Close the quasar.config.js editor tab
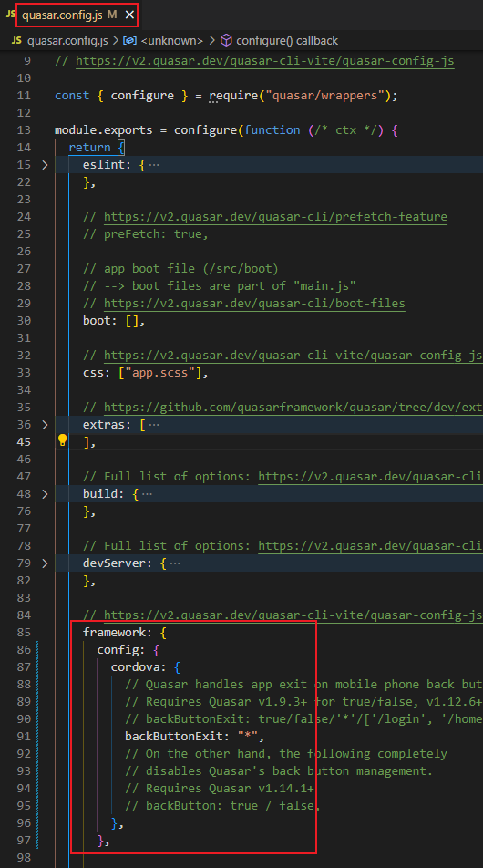Viewport: 483px width, 868px height. click(x=129, y=15)
